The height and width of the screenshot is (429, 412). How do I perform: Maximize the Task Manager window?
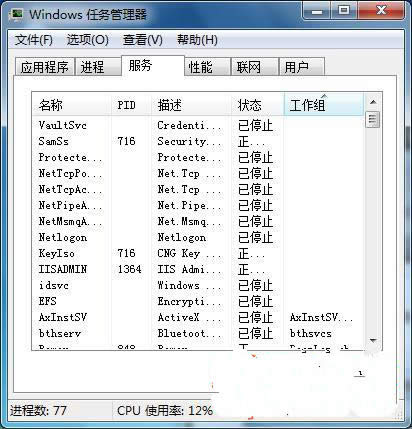tap(344, 11)
